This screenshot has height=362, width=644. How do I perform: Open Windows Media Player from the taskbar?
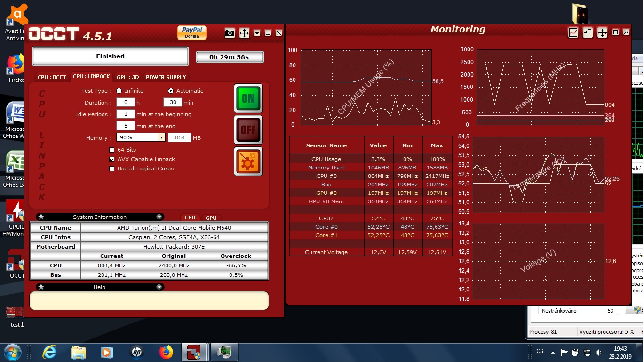point(107,352)
